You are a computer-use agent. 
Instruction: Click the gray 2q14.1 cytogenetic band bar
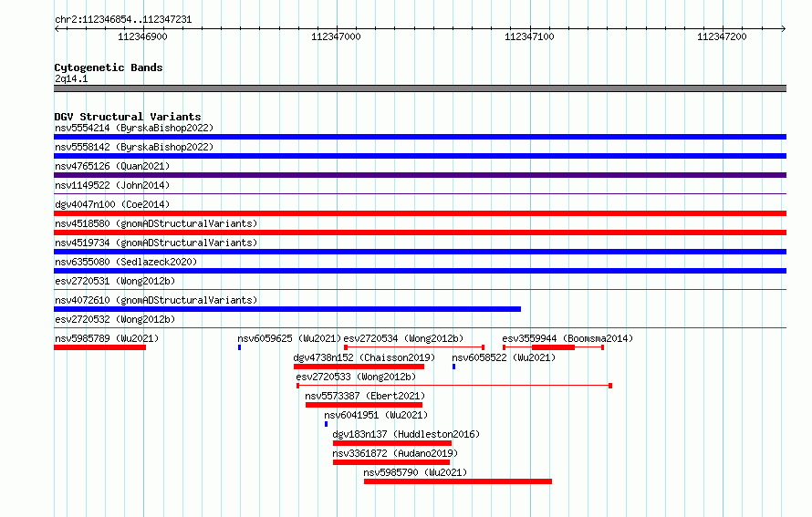pyautogui.click(x=420, y=88)
